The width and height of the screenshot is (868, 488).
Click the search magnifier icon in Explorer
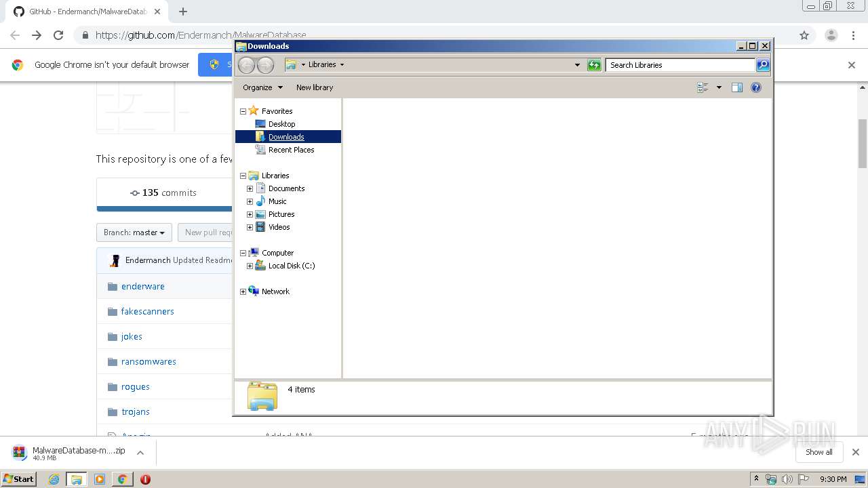click(x=763, y=65)
